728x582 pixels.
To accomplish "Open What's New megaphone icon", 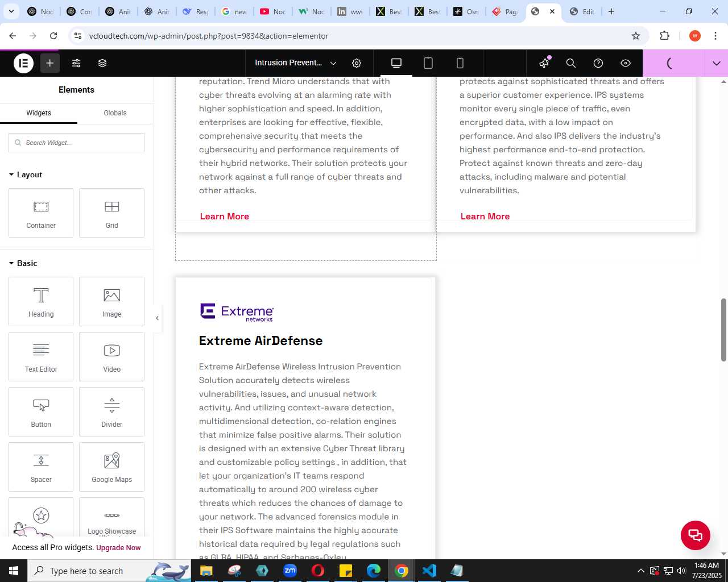I will click(544, 63).
